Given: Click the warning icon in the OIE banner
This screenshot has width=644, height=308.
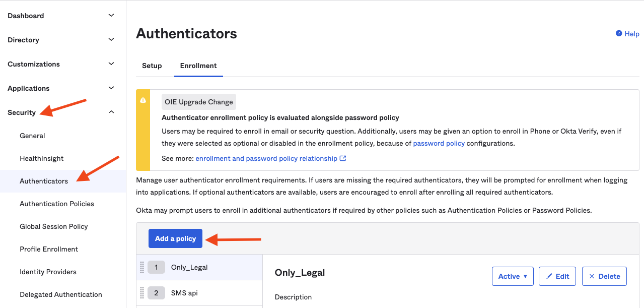Looking at the screenshot, I should point(144,100).
